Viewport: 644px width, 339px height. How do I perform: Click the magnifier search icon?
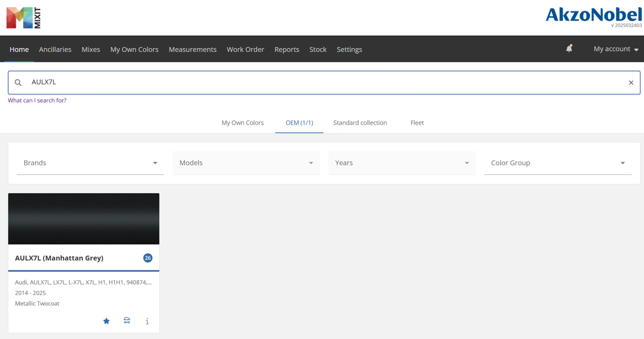tap(18, 82)
